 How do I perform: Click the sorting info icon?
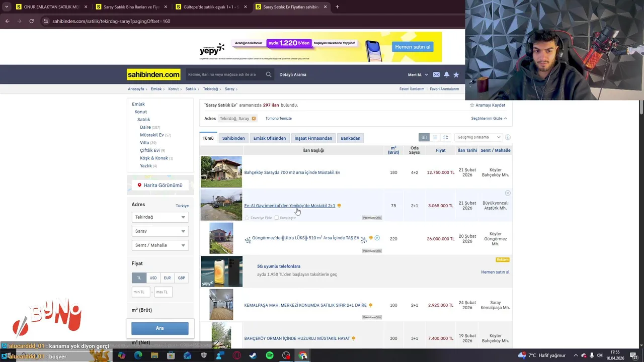tap(508, 137)
